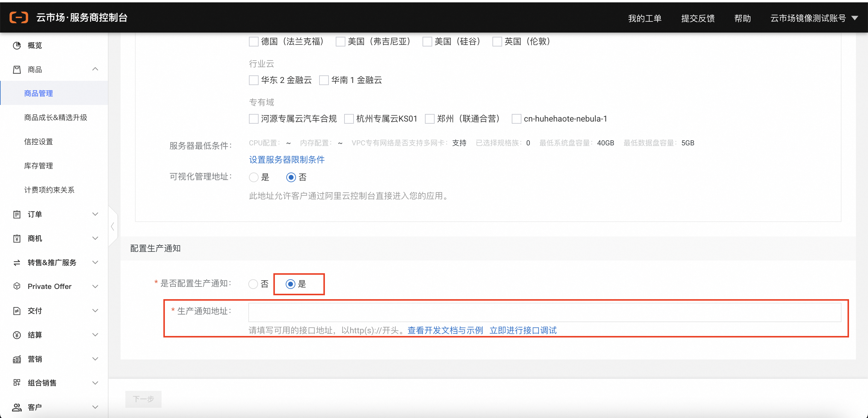868x418 pixels.
Task: Click the 商品 bag icon
Action: (17, 69)
